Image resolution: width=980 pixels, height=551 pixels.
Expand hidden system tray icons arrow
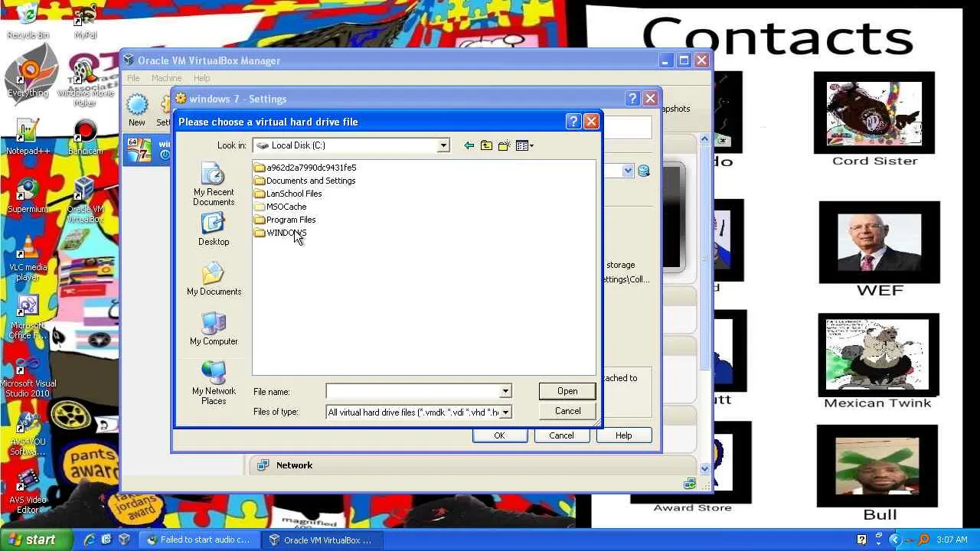click(x=893, y=540)
